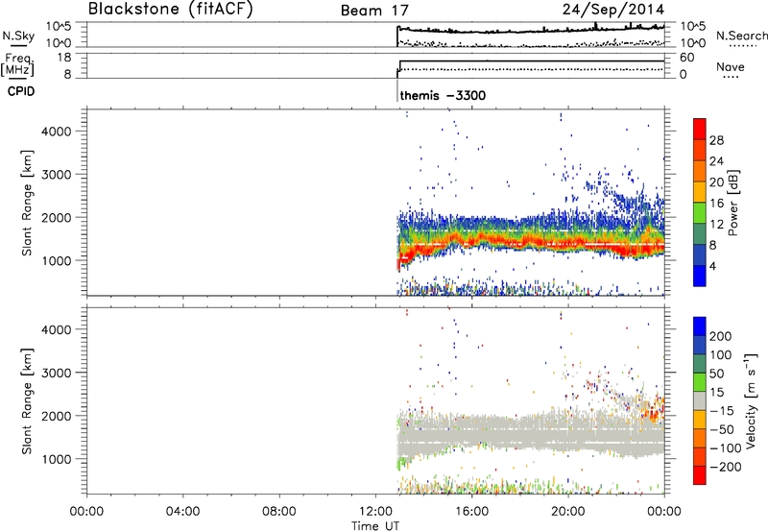Click '4000' on power panel range axis
The height and width of the screenshot is (532, 768).
point(57,132)
